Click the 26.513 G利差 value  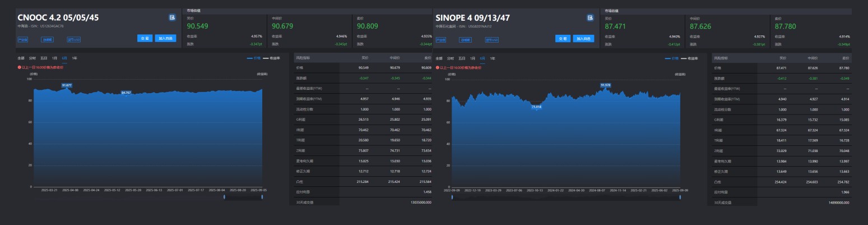[363, 119]
